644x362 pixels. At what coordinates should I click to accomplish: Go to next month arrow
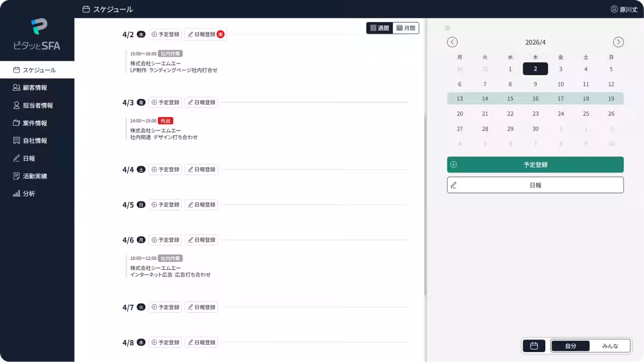[x=618, y=42]
